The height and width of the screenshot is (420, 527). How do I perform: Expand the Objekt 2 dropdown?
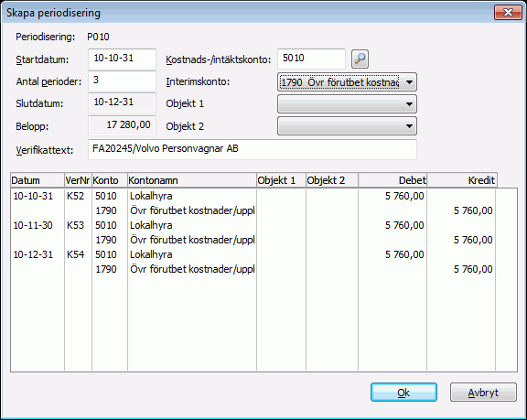pyautogui.click(x=347, y=126)
